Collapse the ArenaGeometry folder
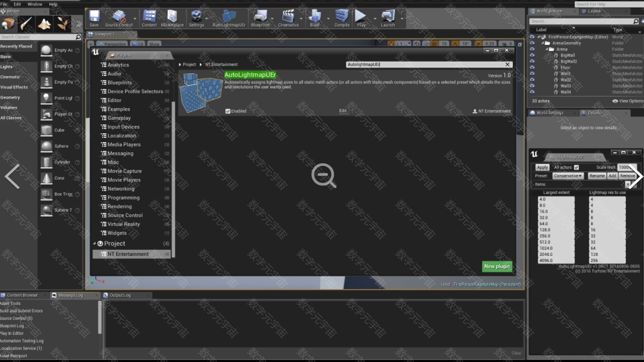 [x=543, y=43]
